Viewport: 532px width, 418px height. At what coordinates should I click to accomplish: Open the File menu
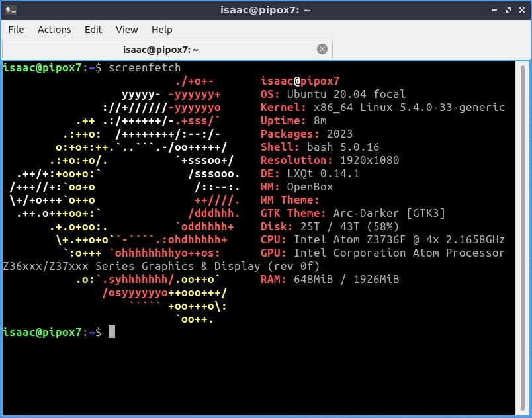pos(16,30)
